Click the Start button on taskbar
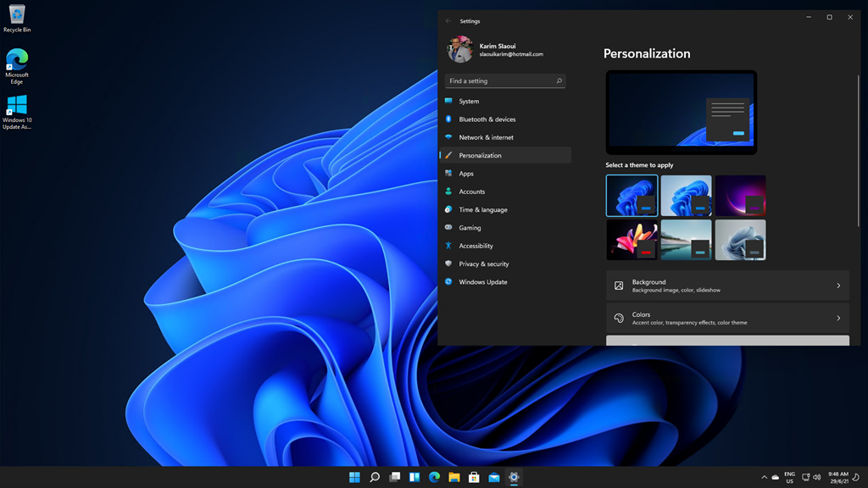 pyautogui.click(x=354, y=478)
